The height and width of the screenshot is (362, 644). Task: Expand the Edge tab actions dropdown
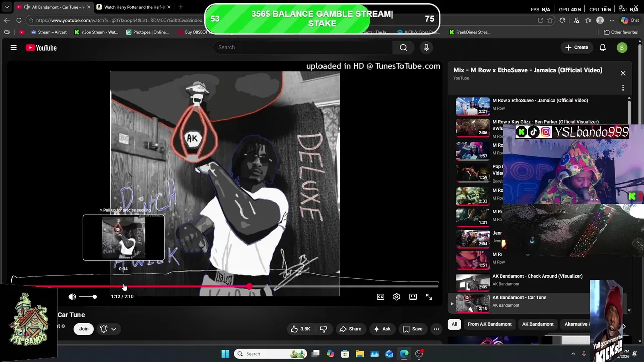tap(7, 7)
